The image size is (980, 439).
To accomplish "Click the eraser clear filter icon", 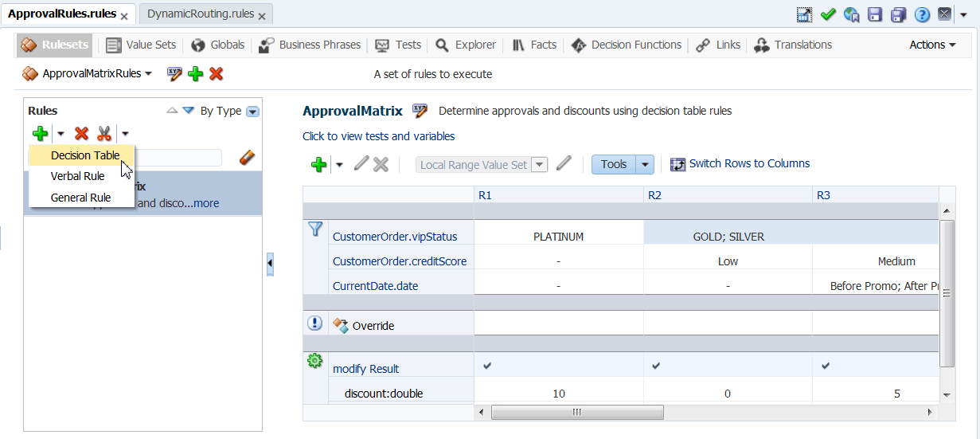I will tap(247, 158).
